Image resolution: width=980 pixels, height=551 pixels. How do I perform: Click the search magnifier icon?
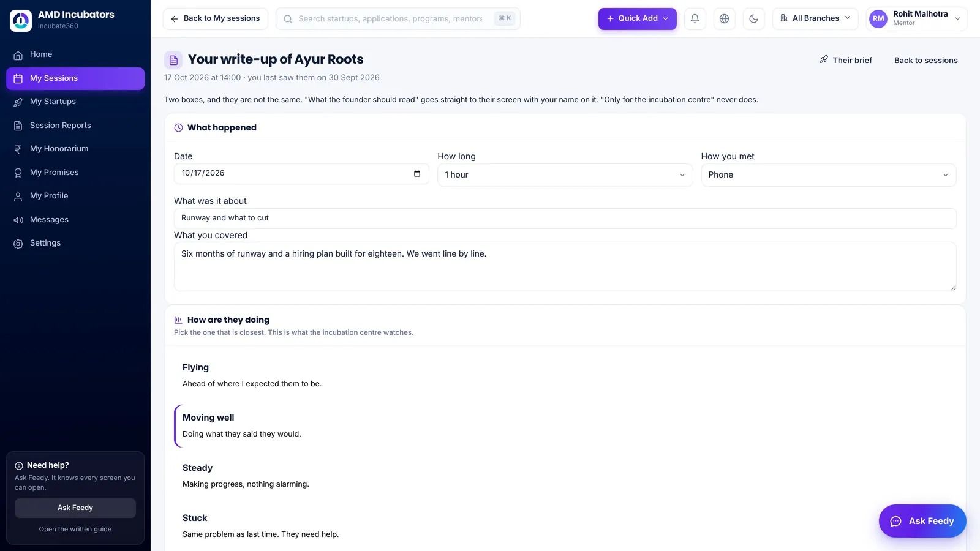tap(288, 19)
